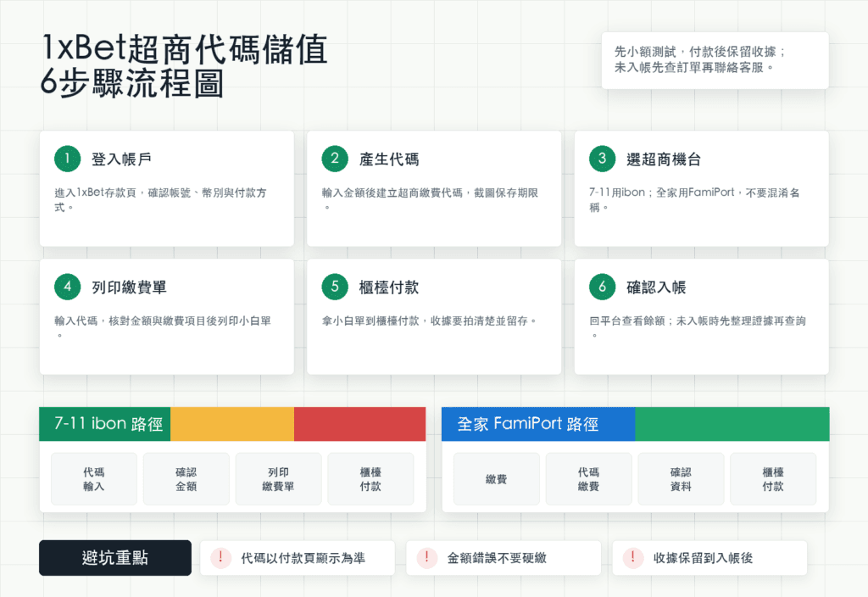This screenshot has height=597, width=868.
Task: Click description 7-11用ibon；全家用FamiPort
Action: click(694, 200)
